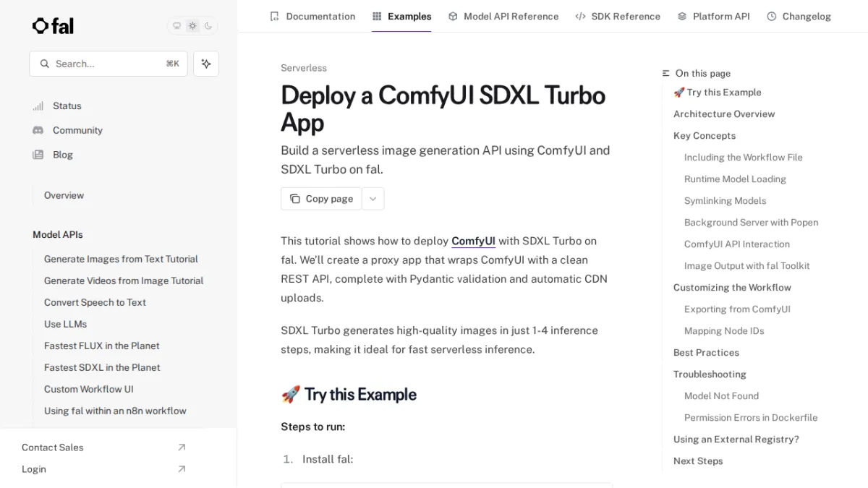868x488 pixels.
Task: Click Platform API layers icon
Action: pos(682,16)
